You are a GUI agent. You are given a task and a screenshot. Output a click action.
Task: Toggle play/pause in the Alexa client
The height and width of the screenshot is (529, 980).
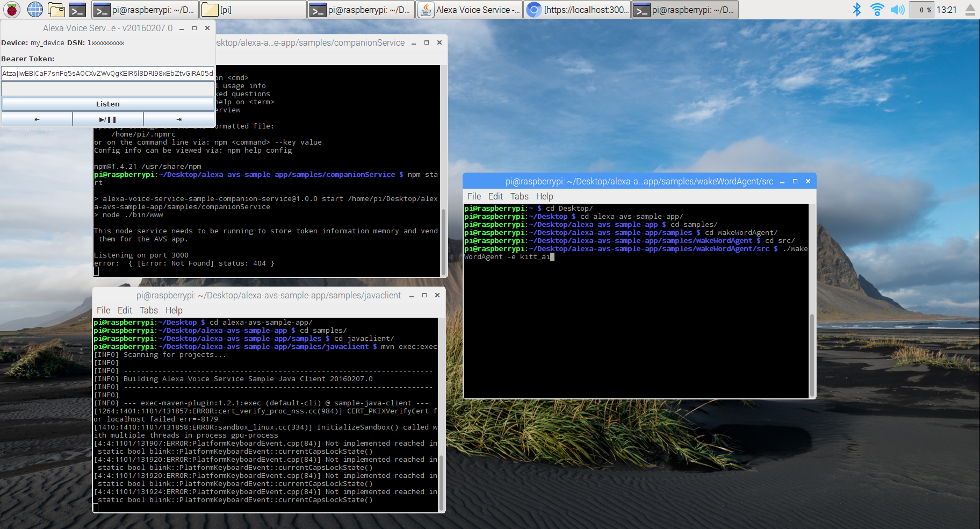tap(107, 119)
